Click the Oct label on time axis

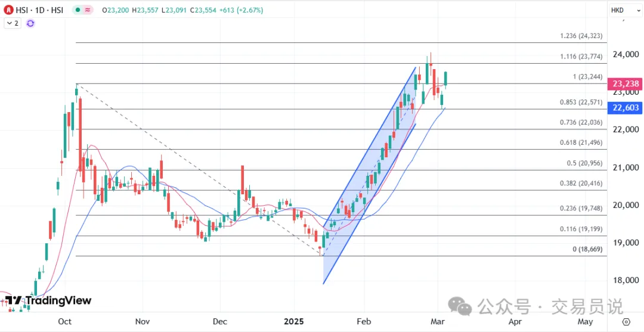(x=65, y=322)
